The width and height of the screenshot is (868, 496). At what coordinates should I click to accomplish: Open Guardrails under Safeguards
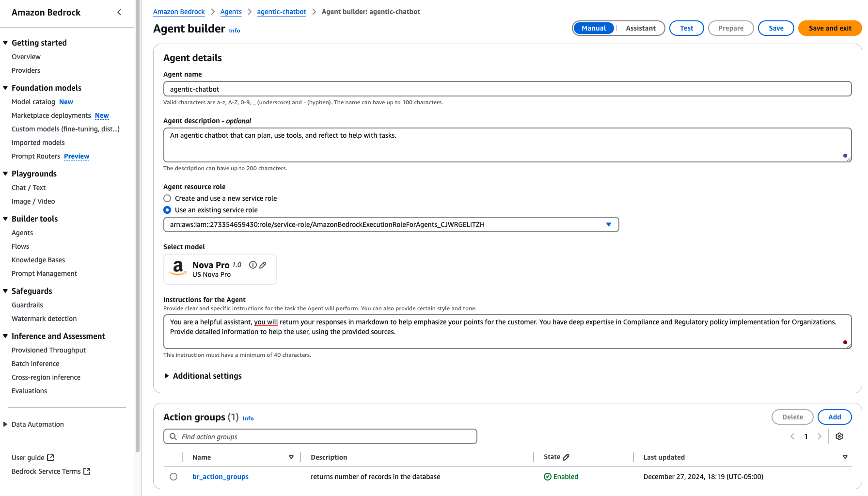pos(27,305)
